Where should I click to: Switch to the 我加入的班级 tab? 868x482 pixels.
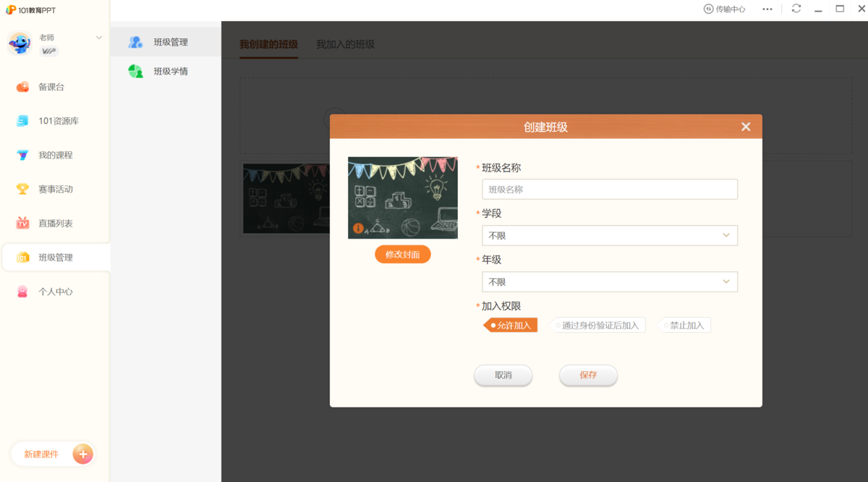[x=345, y=44]
